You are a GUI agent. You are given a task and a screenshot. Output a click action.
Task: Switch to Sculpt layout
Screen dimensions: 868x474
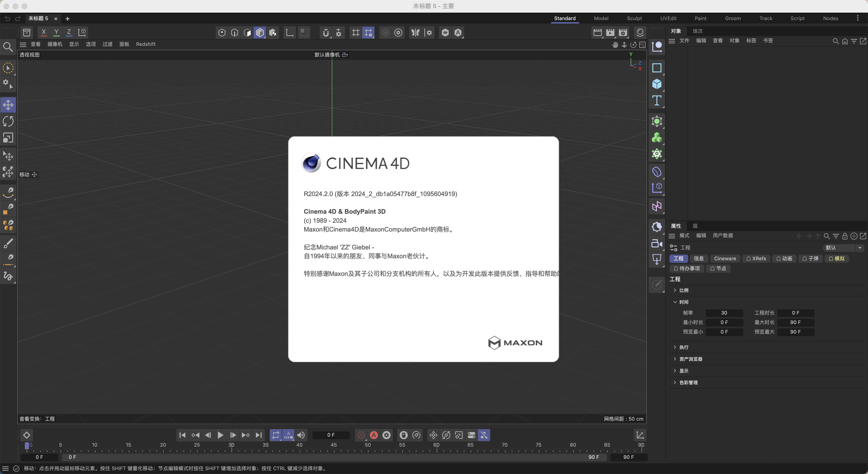[634, 18]
